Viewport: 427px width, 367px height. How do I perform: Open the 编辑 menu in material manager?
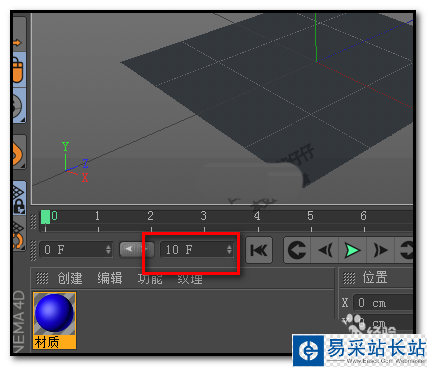(x=110, y=278)
